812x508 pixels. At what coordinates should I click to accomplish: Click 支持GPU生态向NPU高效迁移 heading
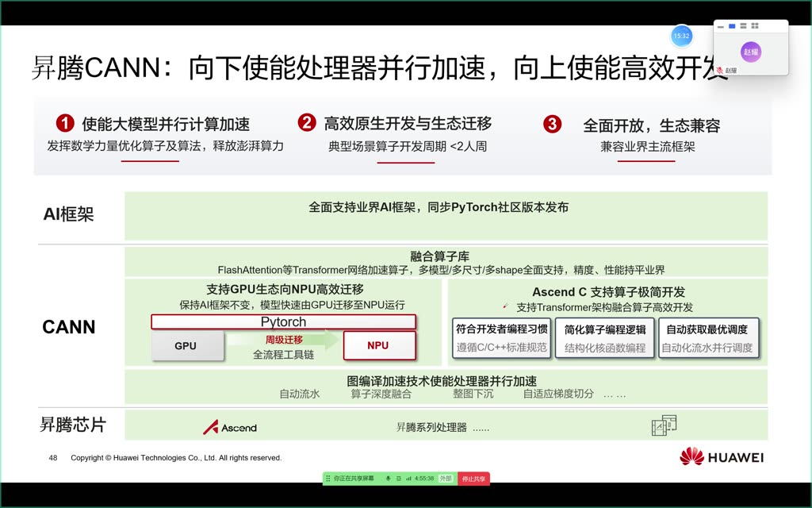285,289
